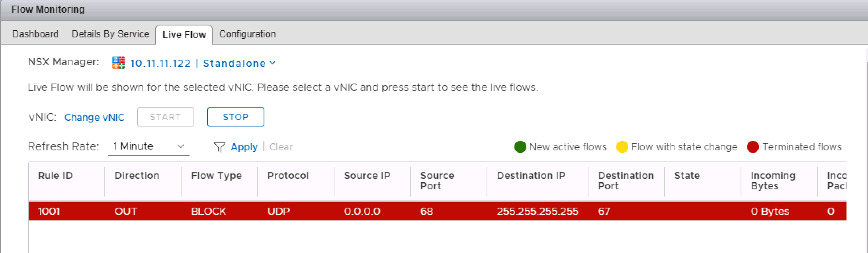Click the Change vNIC link
This screenshot has height=253, width=868.
94,117
